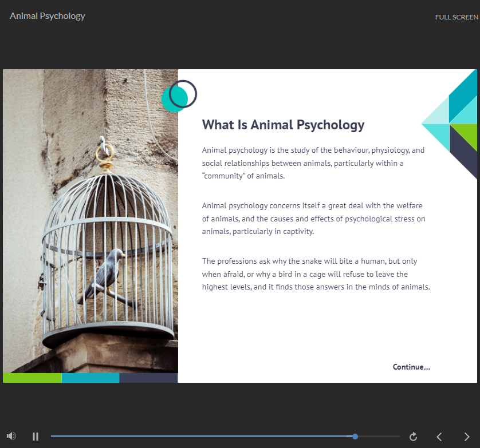Mute the course narration audio
Viewport: 480px width, 448px height.
[x=10, y=436]
